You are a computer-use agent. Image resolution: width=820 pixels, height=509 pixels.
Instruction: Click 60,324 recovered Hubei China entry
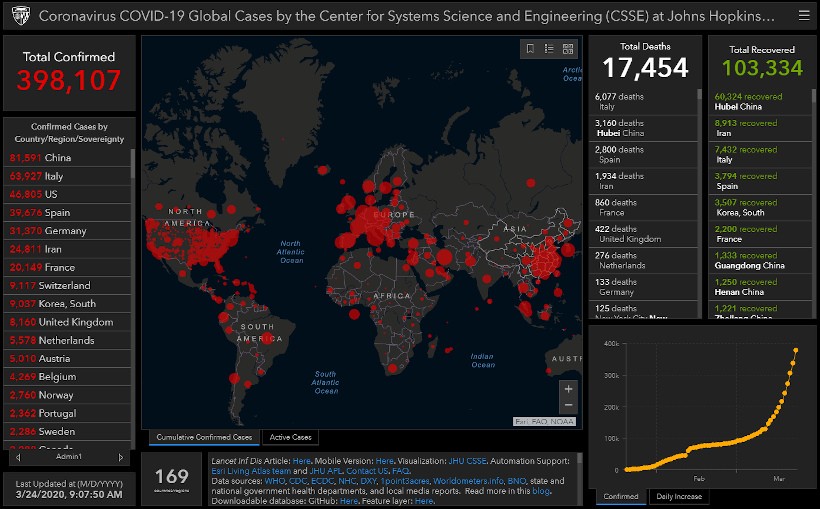coord(760,101)
